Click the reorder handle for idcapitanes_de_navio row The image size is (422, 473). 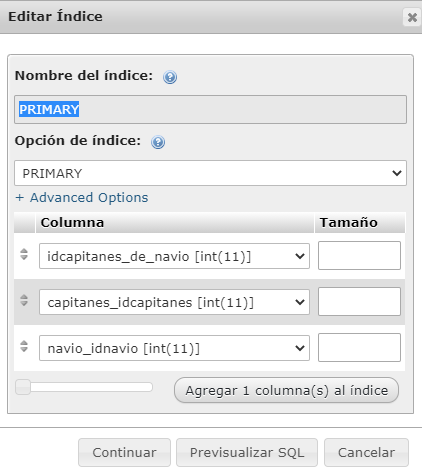(24, 254)
